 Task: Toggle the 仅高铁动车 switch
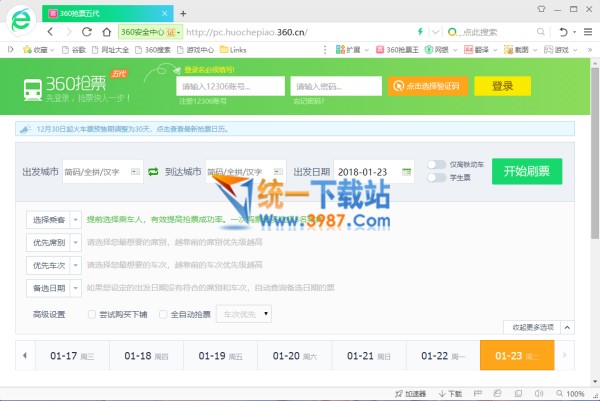pos(436,164)
